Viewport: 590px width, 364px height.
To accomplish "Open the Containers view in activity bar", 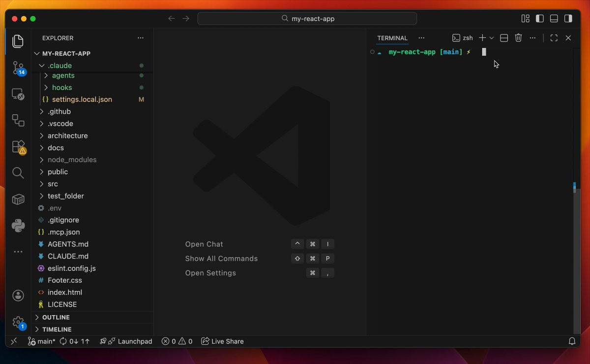I will (18, 199).
